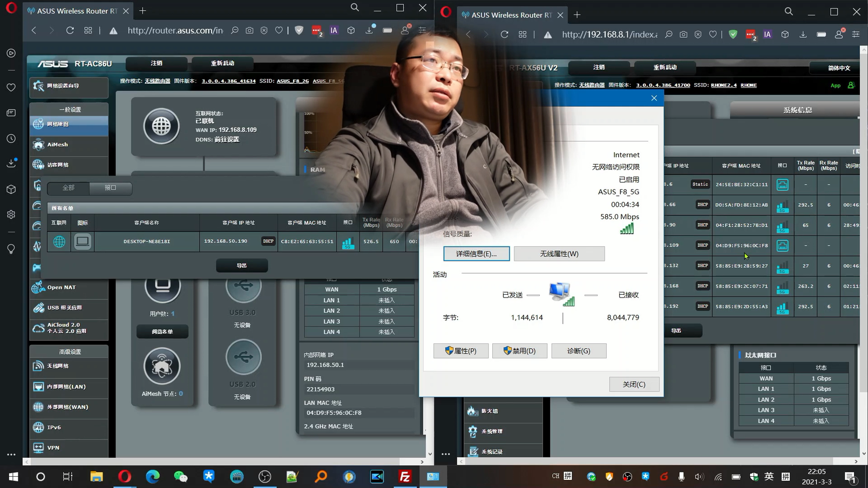This screenshot has width=868, height=488.
Task: Open 网络设置向导 in RT-AC86U menu
Action: click(69, 86)
